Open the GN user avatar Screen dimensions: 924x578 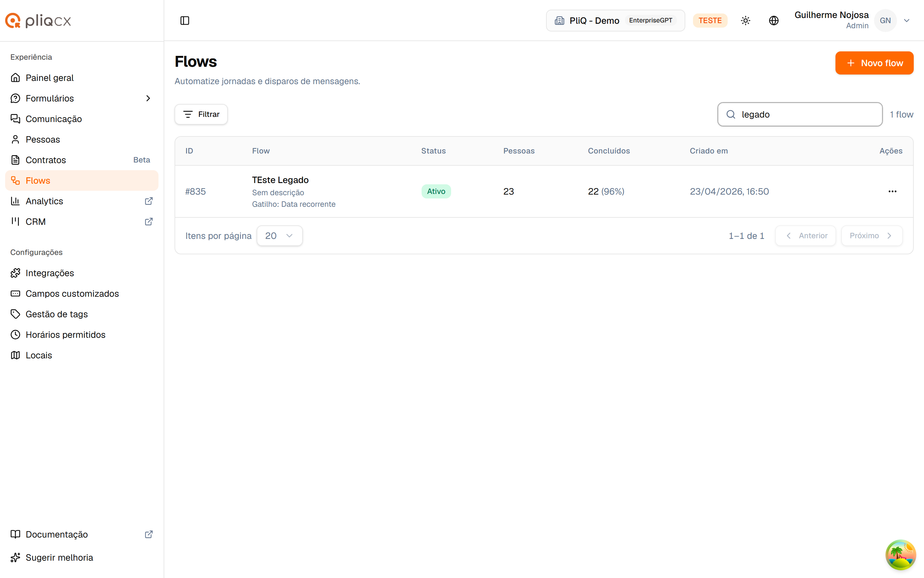[x=885, y=21]
